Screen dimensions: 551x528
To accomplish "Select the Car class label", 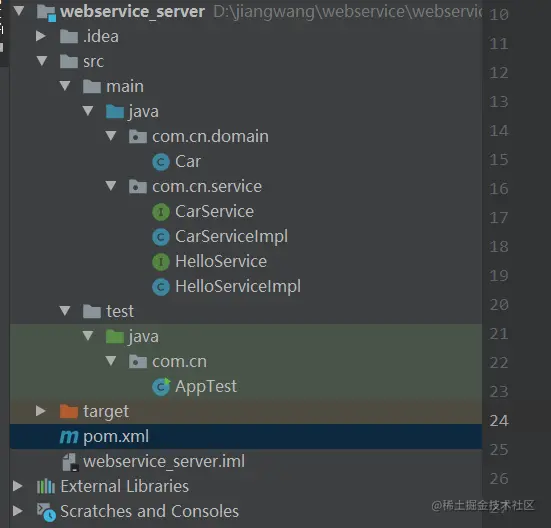I will click(x=188, y=162).
